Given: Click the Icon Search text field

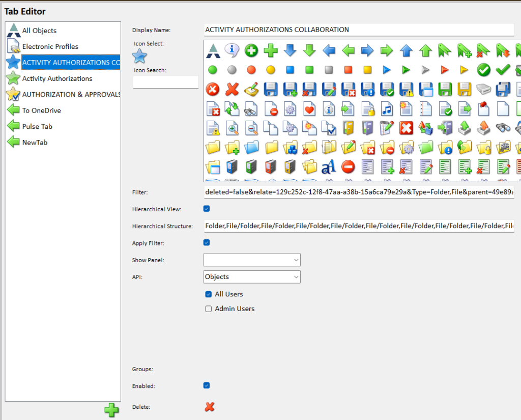Looking at the screenshot, I should click(x=165, y=82).
